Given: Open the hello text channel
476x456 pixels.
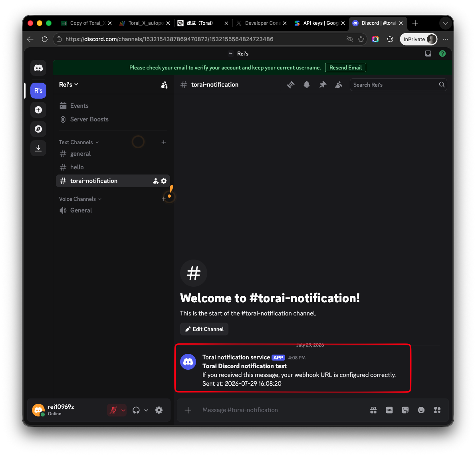Looking at the screenshot, I should click(x=113, y=167).
